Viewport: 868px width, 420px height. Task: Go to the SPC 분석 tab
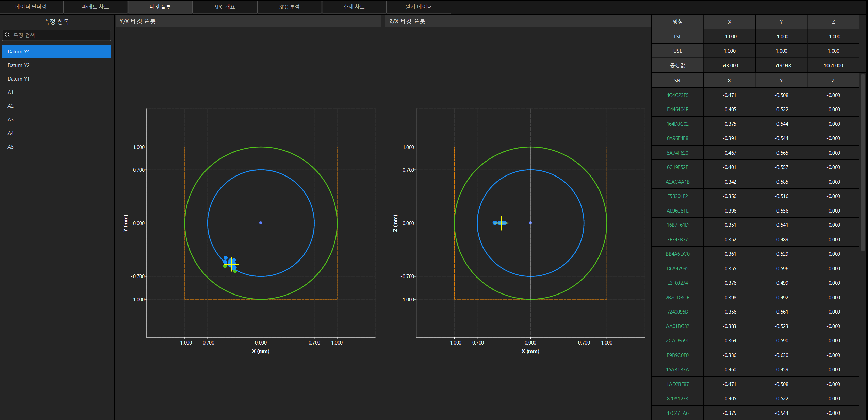click(x=290, y=7)
